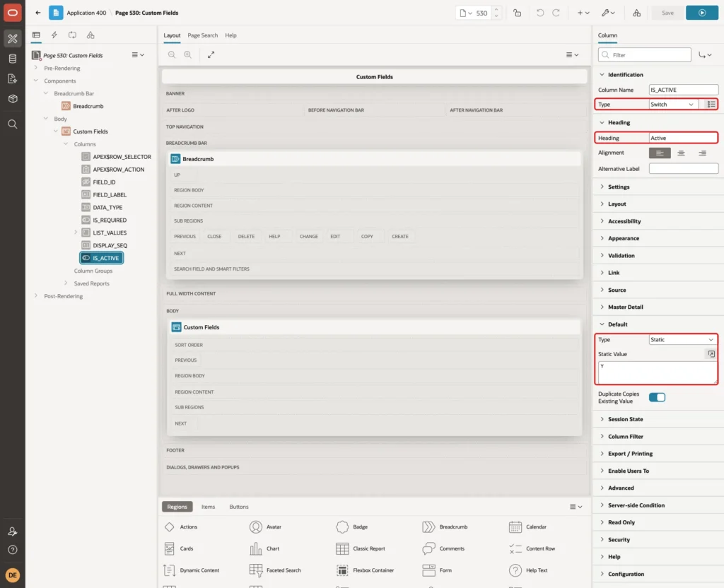Click the DE user avatar
Image resolution: width=724 pixels, height=588 pixels.
13,575
